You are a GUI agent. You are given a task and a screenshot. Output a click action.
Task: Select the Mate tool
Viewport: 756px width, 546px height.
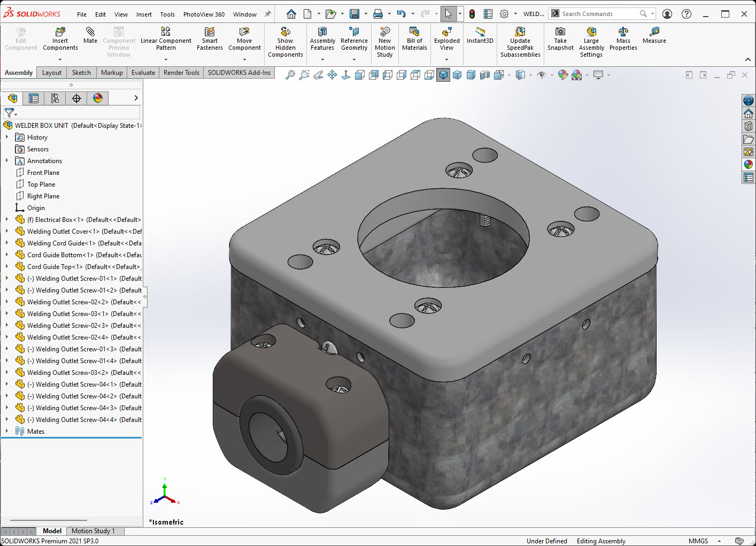[x=90, y=35]
